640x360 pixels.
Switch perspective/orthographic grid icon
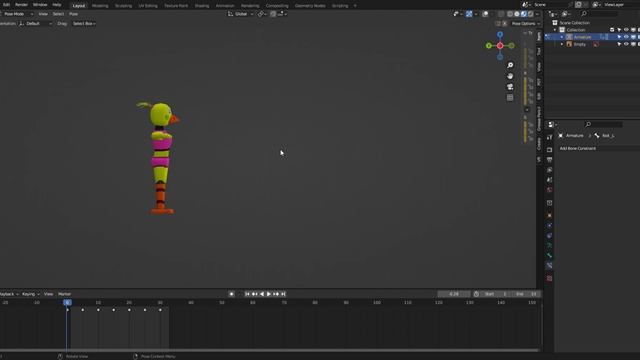[x=510, y=98]
